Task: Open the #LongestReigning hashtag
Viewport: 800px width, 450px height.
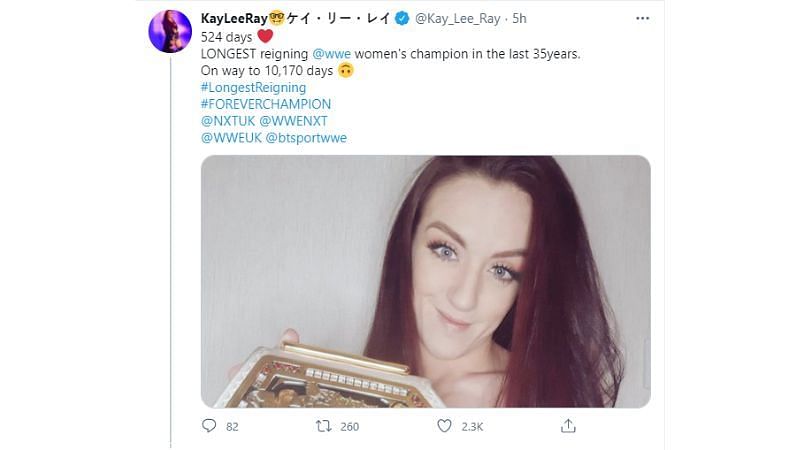Action: pyautogui.click(x=254, y=87)
